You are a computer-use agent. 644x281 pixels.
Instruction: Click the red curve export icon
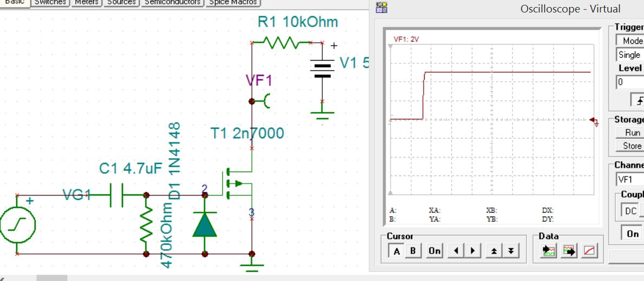(x=589, y=251)
